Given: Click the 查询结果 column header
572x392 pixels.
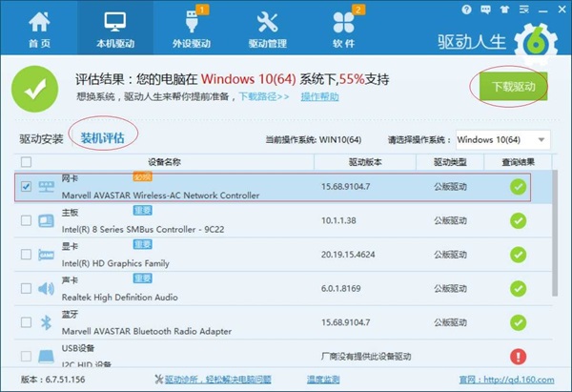Looking at the screenshot, I should 518,162.
